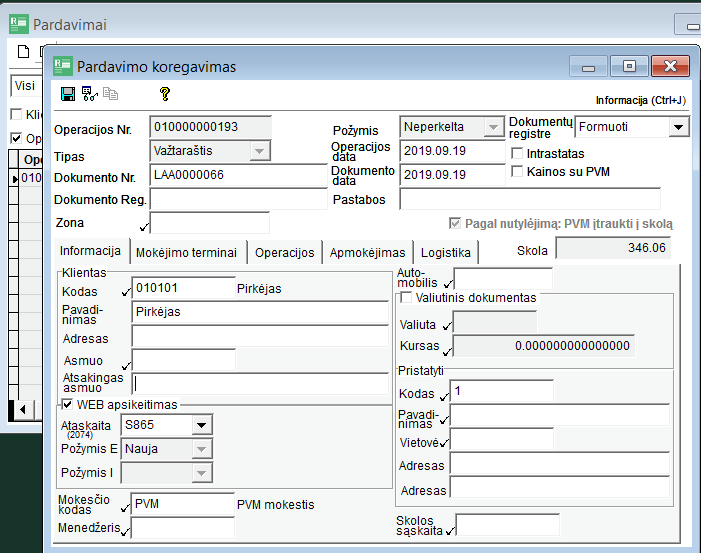Minimize the Pardavimo koregavimas window
704x556 pixels.
(x=588, y=66)
